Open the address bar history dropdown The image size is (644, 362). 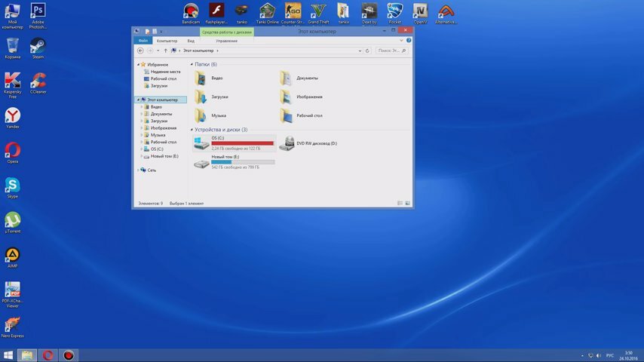(360, 51)
